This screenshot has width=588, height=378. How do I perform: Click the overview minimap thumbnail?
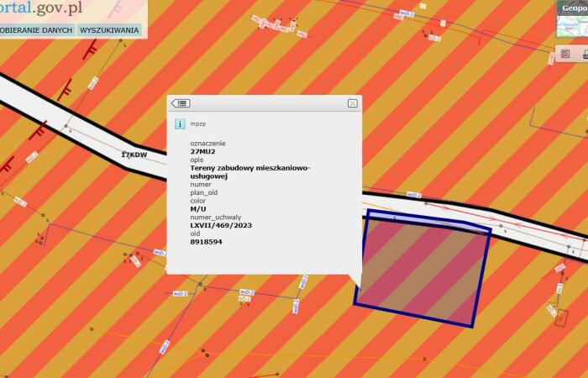point(572,27)
